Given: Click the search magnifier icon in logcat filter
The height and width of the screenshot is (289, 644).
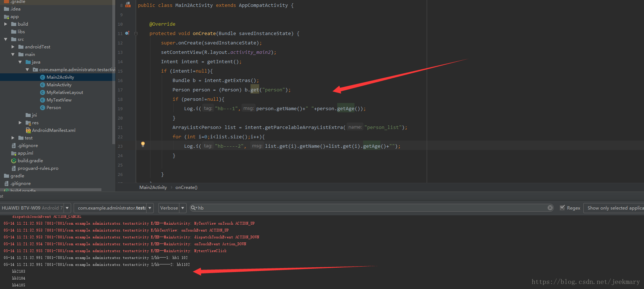Looking at the screenshot, I should pyautogui.click(x=194, y=208).
